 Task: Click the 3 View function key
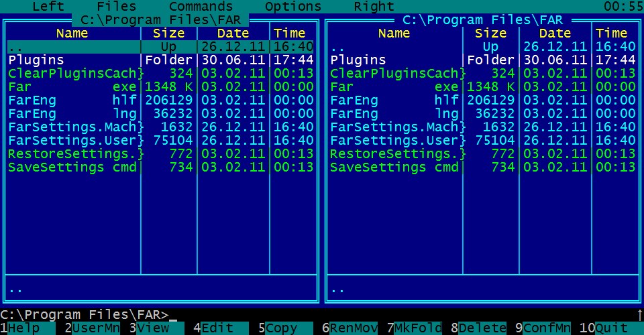(157, 328)
